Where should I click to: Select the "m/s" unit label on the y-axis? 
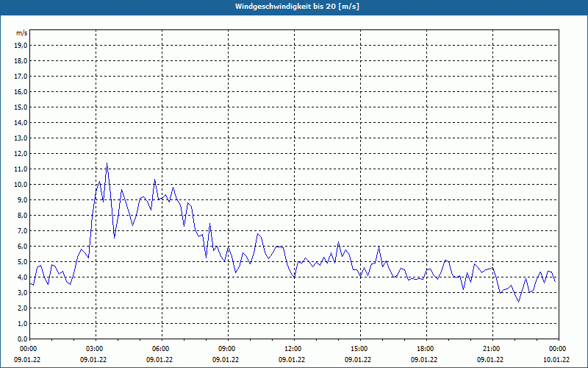pos(22,33)
